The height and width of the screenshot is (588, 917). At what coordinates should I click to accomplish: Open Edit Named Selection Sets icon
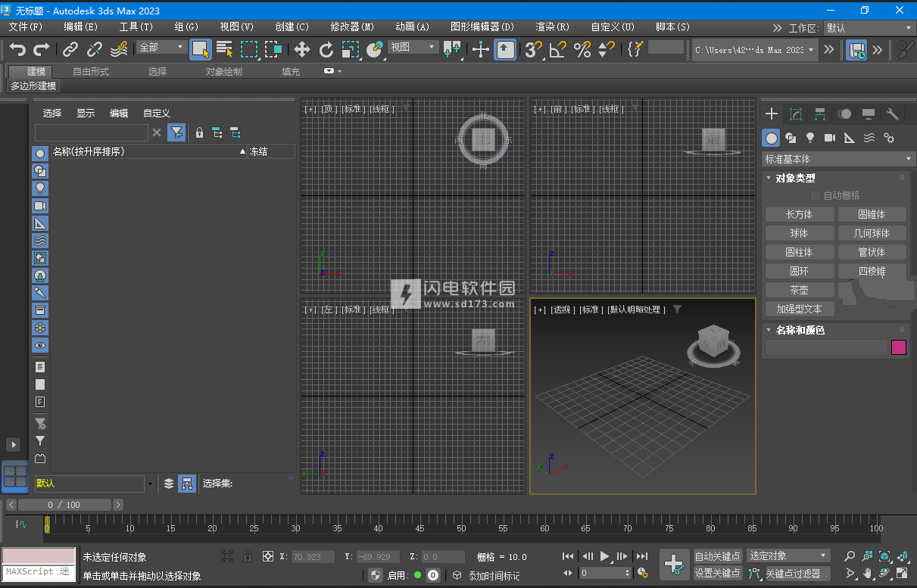(635, 49)
